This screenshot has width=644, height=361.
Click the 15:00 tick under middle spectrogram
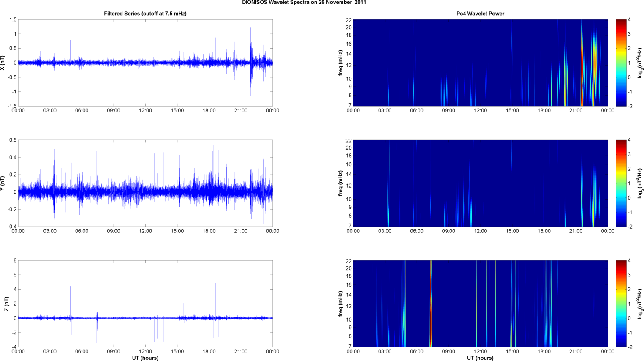tap(512, 231)
